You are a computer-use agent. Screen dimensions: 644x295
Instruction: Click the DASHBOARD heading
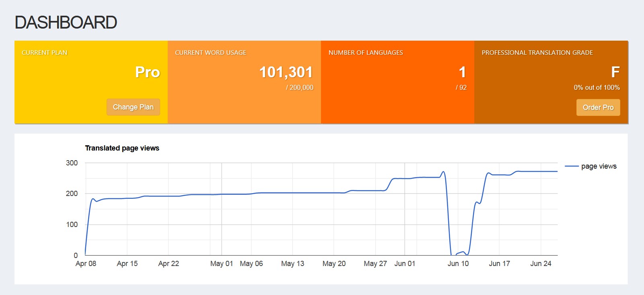click(x=66, y=23)
